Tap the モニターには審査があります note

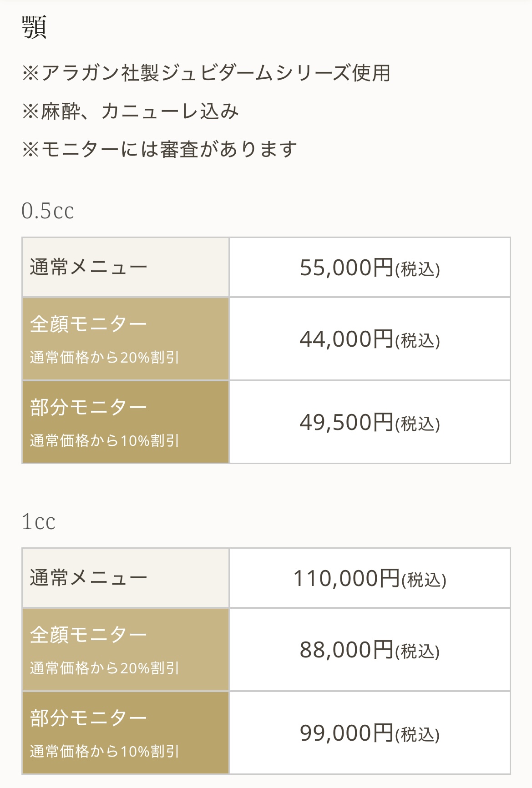pyautogui.click(x=159, y=149)
